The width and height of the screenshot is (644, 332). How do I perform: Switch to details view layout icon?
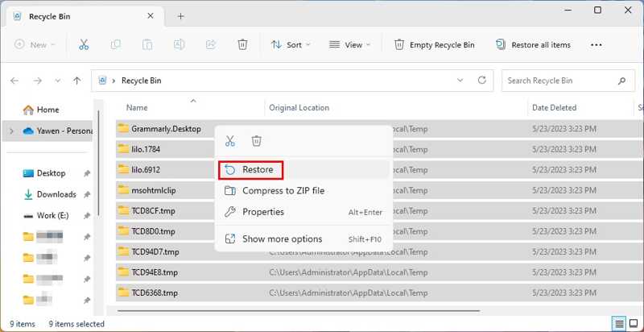click(x=618, y=324)
